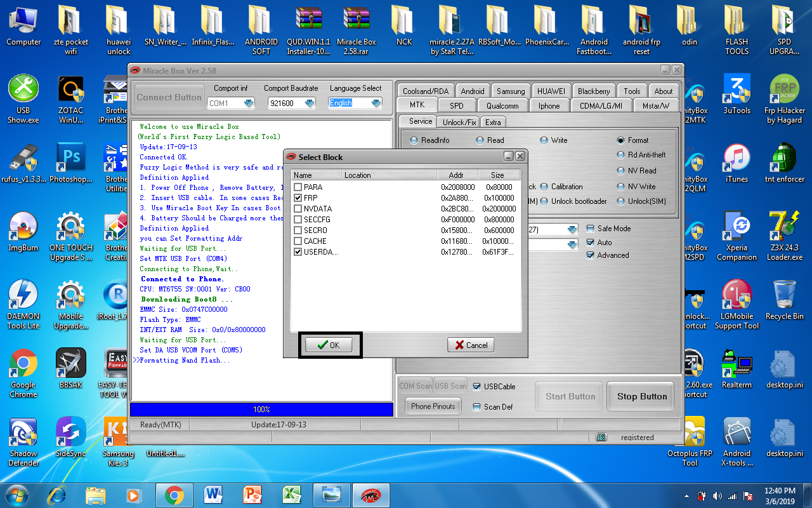Uncheck the FRP block checkbox
Viewport: 812px width, 508px height.
298,198
